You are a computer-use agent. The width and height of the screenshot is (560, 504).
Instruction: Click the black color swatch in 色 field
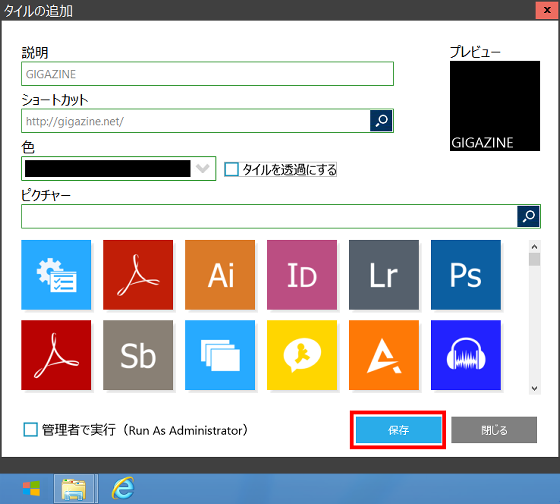click(108, 168)
